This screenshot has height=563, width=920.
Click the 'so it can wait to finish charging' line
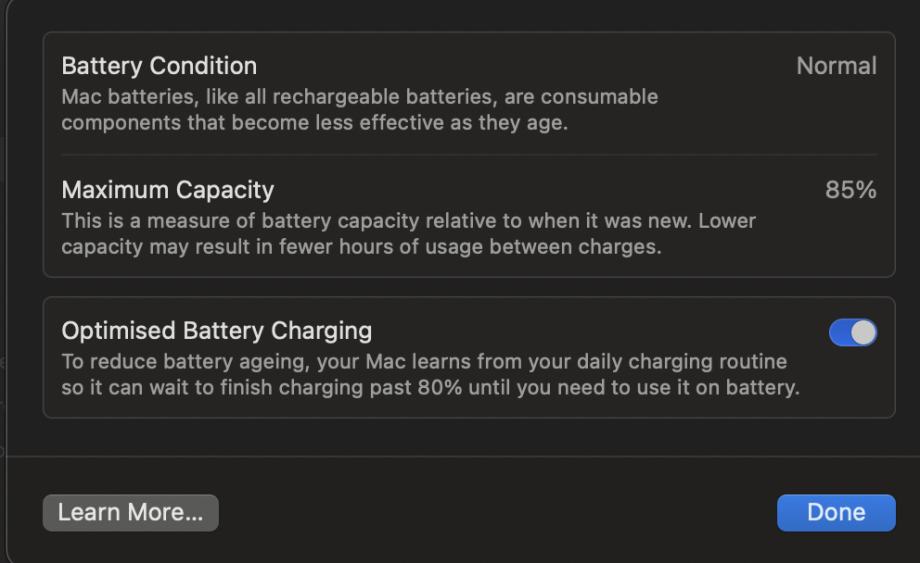tap(430, 387)
